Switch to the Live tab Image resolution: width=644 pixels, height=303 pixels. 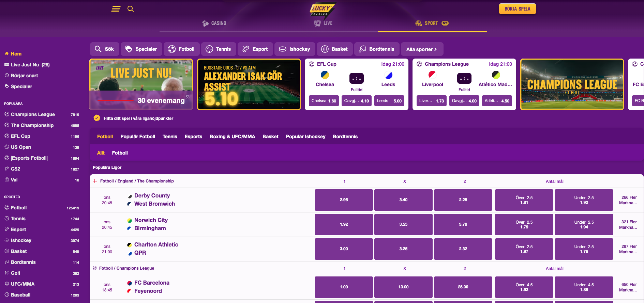tap(323, 23)
